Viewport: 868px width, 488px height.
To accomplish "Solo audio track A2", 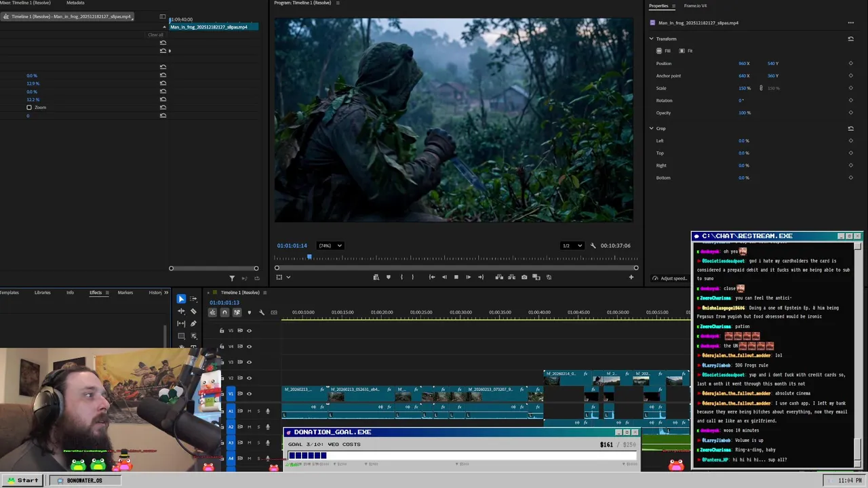I will [258, 426].
